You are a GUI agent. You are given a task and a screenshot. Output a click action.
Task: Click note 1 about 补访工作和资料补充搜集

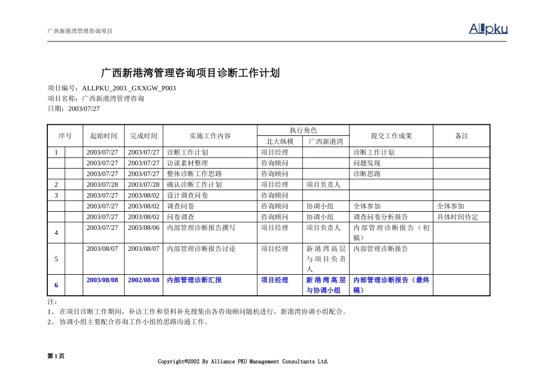point(198,311)
